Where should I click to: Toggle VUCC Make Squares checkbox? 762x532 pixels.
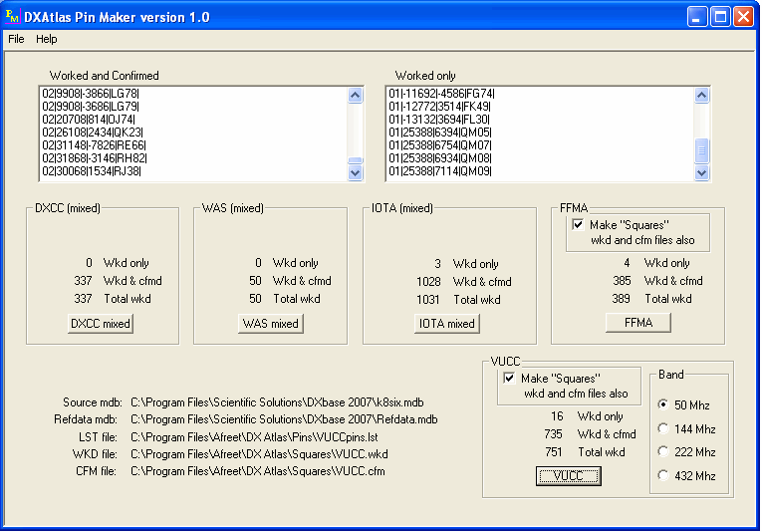(x=510, y=379)
